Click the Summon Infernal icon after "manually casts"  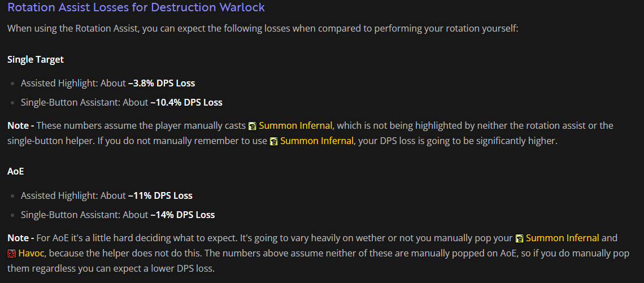point(253,125)
